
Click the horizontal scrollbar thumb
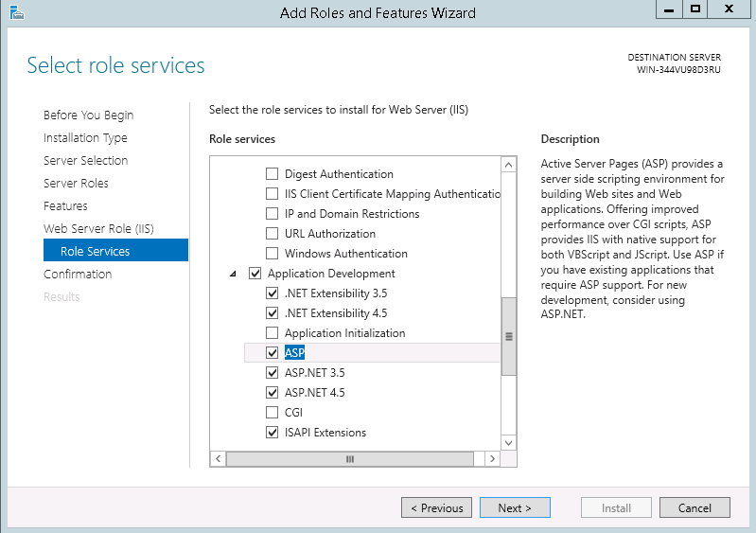point(350,459)
